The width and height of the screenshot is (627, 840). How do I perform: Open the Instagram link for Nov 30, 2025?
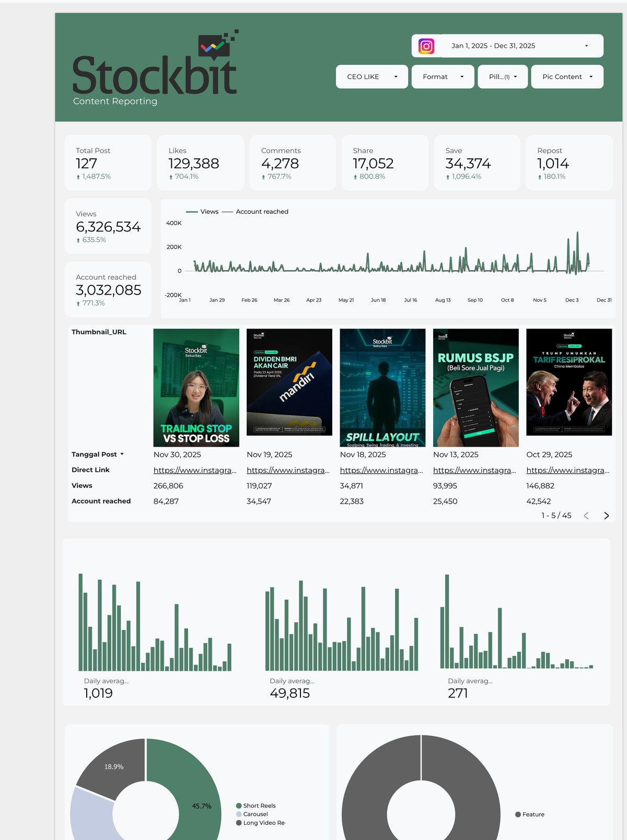[195, 470]
